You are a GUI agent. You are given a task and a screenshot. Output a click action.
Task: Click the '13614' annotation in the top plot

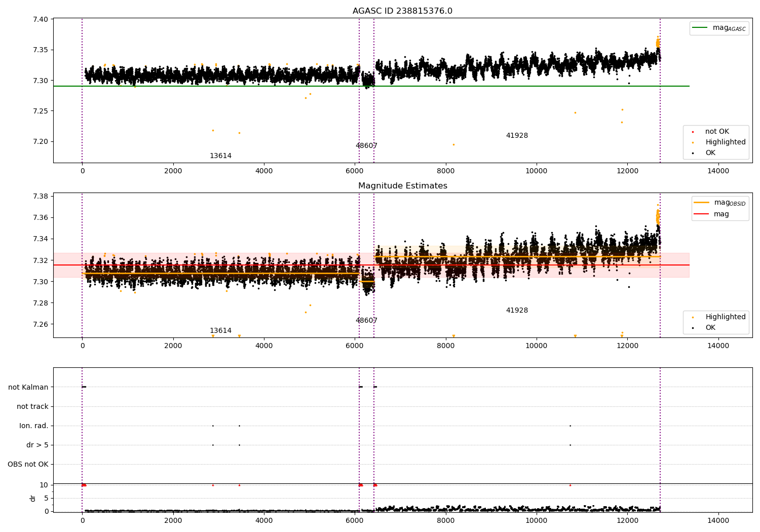(x=220, y=156)
